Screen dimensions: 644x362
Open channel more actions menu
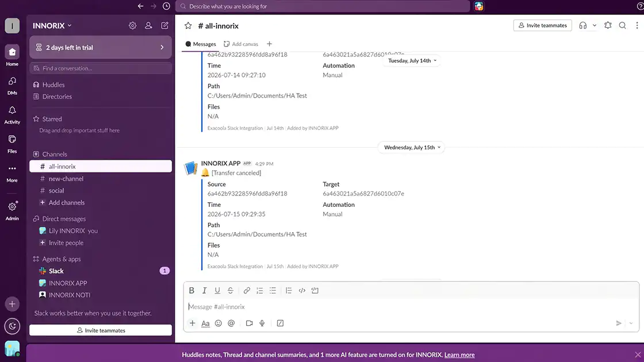pyautogui.click(x=637, y=25)
